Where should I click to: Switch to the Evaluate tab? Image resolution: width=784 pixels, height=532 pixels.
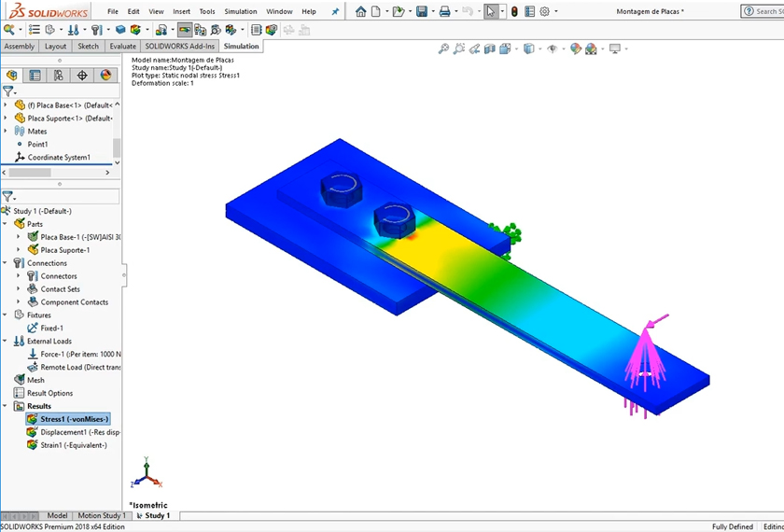coord(122,46)
